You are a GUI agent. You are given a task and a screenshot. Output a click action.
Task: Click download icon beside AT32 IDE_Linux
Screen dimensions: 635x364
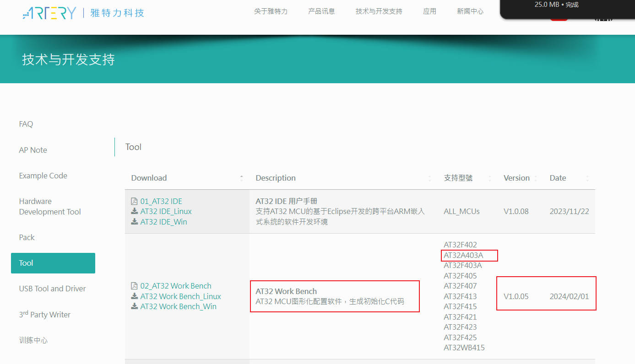click(134, 211)
